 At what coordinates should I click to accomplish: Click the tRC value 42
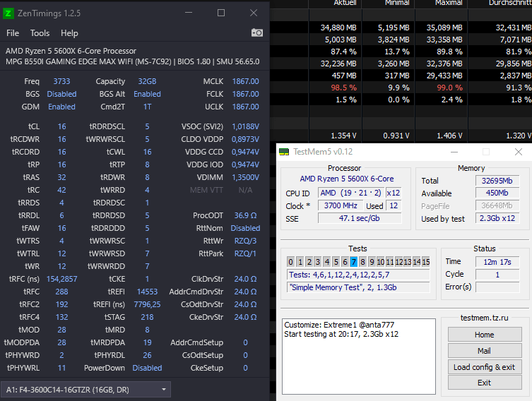point(61,190)
